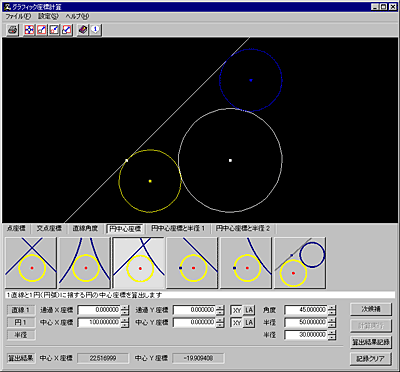Screen dimensions: 400x372
Task: Toggle XY mode for 円1 row
Action: 237,323
